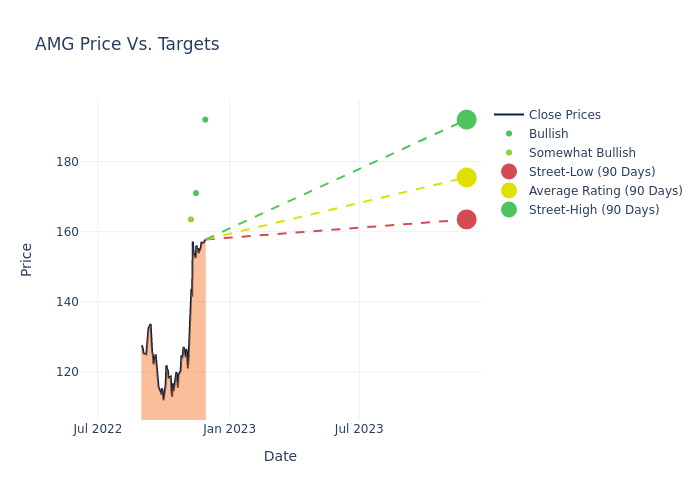Toggle Somewhat Bullish legend item
This screenshot has width=700, height=500.
coord(582,153)
